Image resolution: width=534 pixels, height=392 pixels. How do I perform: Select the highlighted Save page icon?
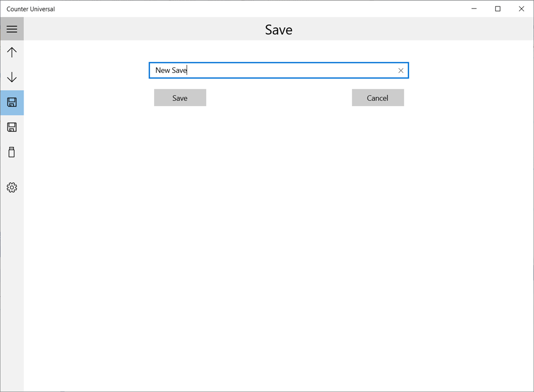tap(12, 103)
